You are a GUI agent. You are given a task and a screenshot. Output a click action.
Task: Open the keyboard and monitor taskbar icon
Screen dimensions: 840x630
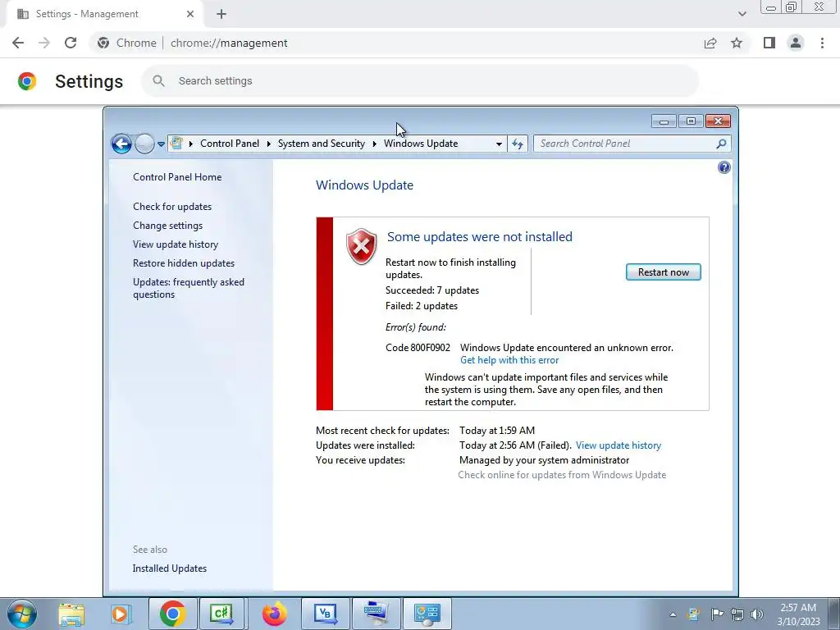(376, 614)
